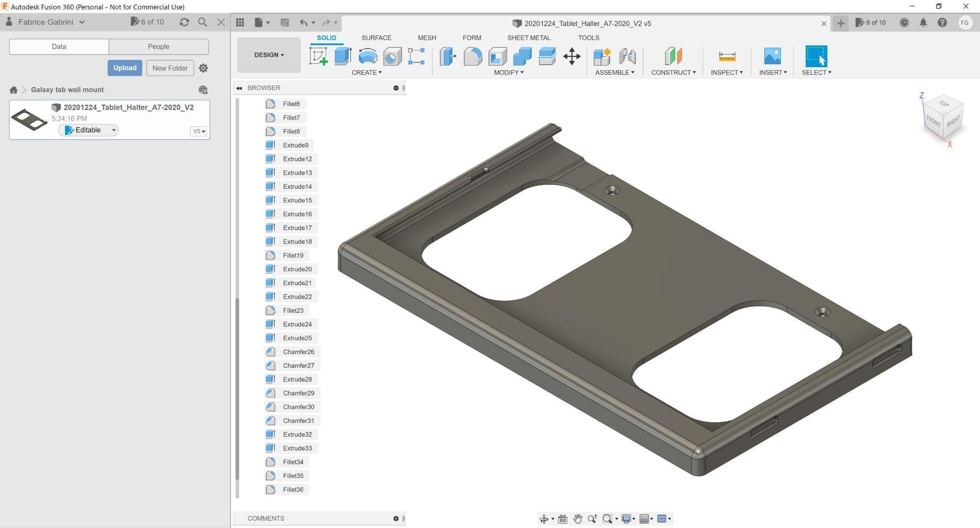
Task: Select the Look At icon in navigation bar
Action: click(x=563, y=519)
